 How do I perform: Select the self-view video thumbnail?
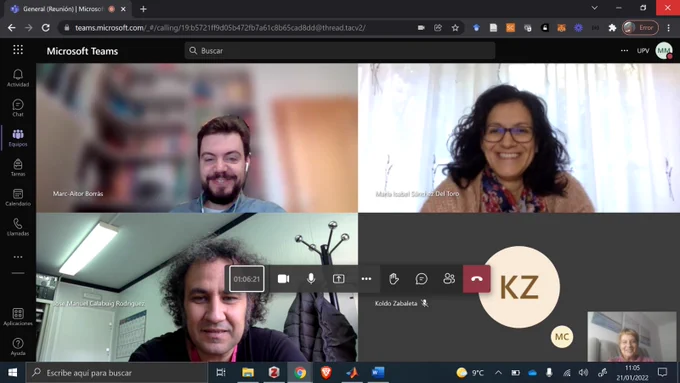[632, 336]
